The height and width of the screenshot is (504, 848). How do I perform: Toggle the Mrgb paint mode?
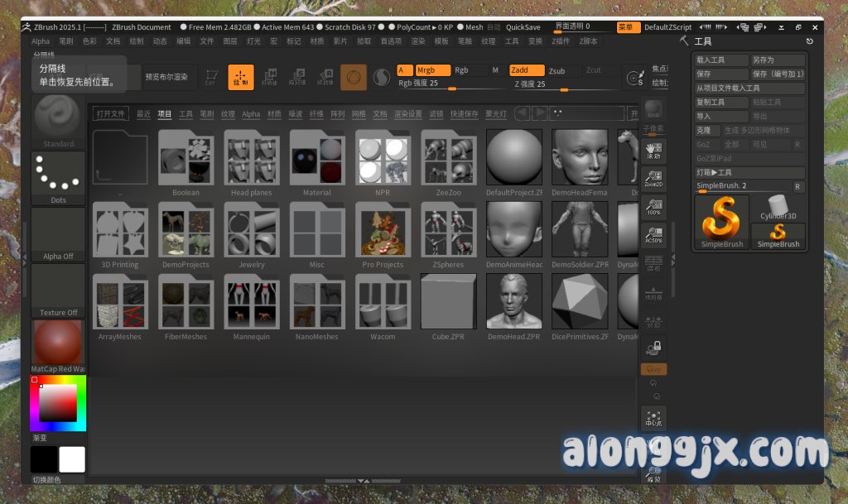coord(433,70)
